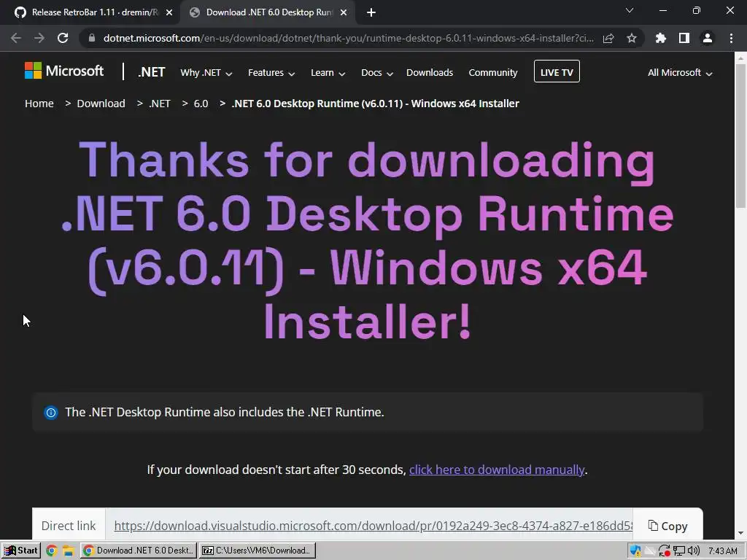Open the Chrome three-dot menu
The height and width of the screenshot is (560, 747).
[x=731, y=38]
